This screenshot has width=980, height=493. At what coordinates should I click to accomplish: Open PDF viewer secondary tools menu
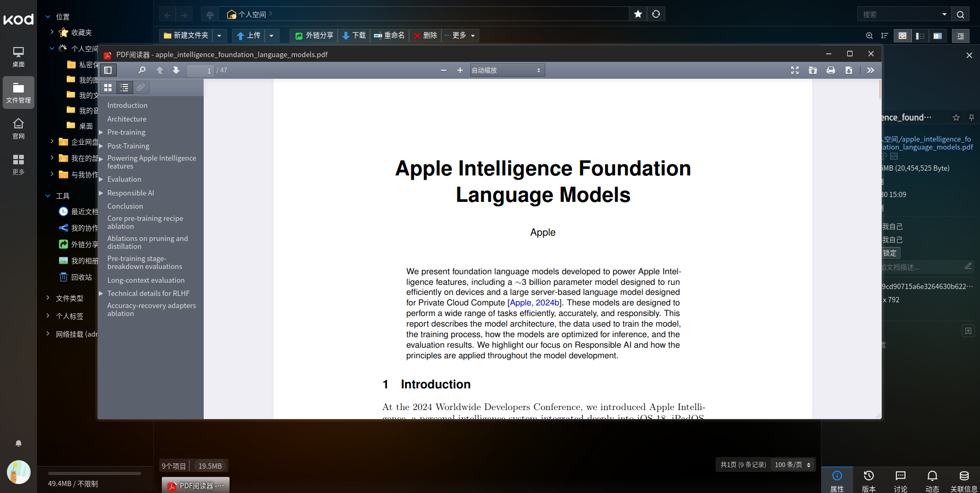(871, 70)
